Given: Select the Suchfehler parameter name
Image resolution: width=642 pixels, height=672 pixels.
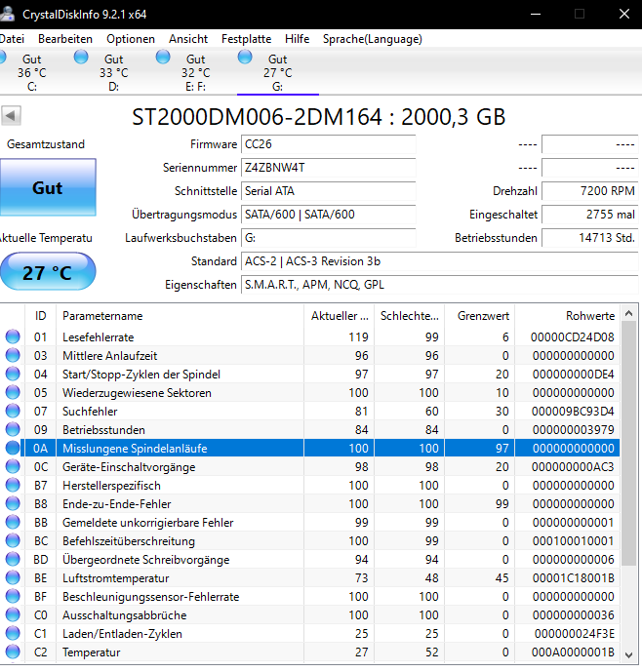Looking at the screenshot, I should coord(90,412).
